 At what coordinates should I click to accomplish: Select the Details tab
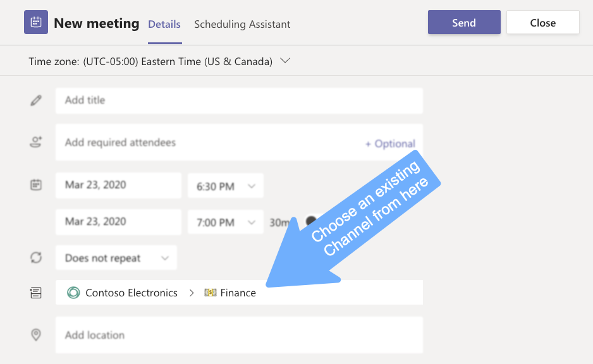point(164,24)
